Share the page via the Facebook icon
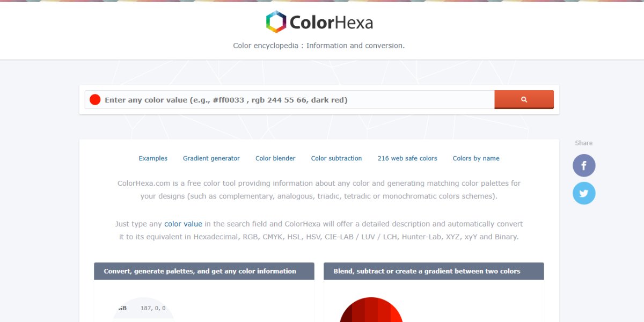Image resolution: width=644 pixels, height=322 pixels. click(584, 165)
